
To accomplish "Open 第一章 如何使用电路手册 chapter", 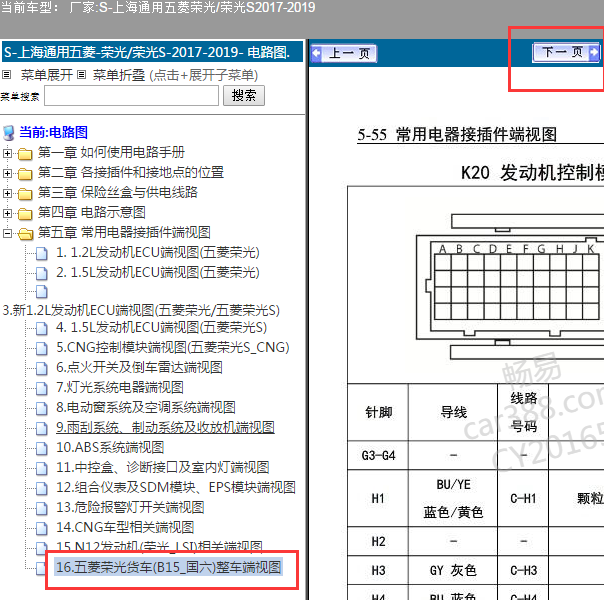I will (x=111, y=153).
